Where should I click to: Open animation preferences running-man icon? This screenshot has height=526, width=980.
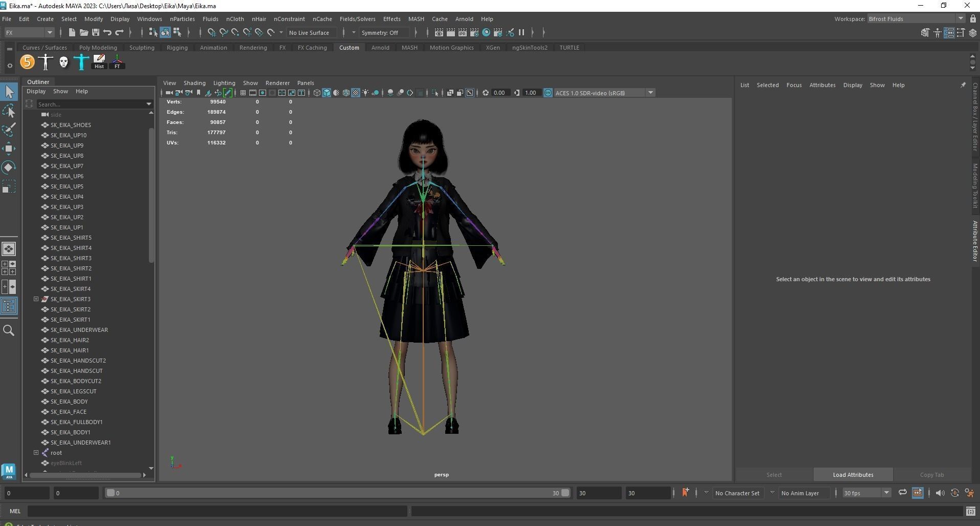click(x=969, y=493)
